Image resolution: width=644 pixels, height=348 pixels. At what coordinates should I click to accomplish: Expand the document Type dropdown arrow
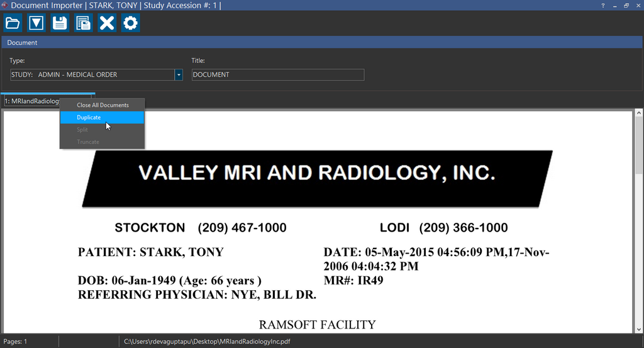click(x=179, y=75)
